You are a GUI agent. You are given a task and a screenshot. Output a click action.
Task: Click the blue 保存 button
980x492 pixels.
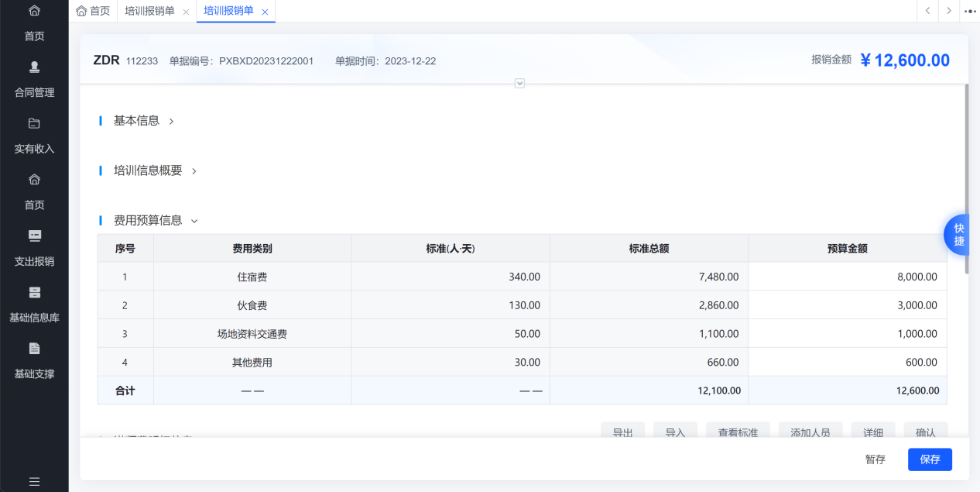tap(930, 459)
